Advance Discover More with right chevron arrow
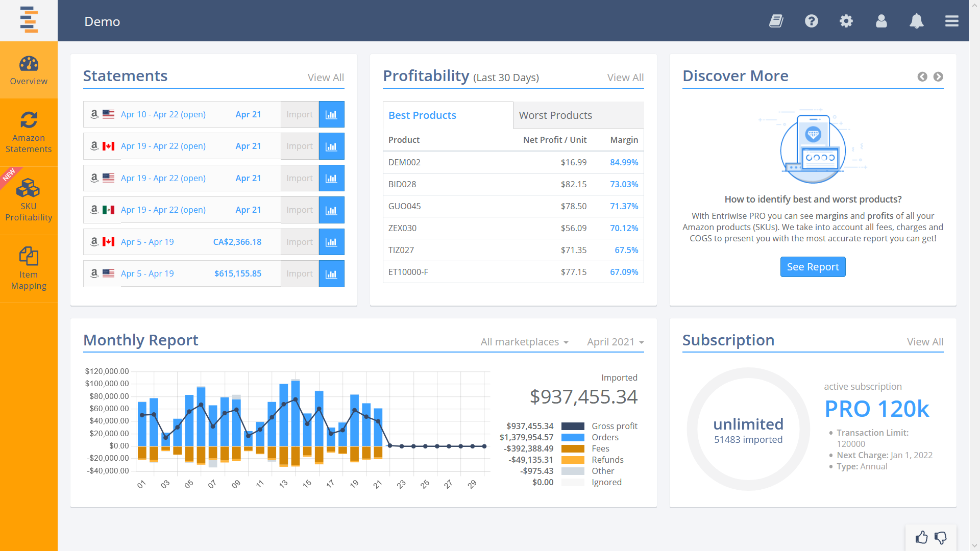The width and height of the screenshot is (980, 551). pos(939,77)
